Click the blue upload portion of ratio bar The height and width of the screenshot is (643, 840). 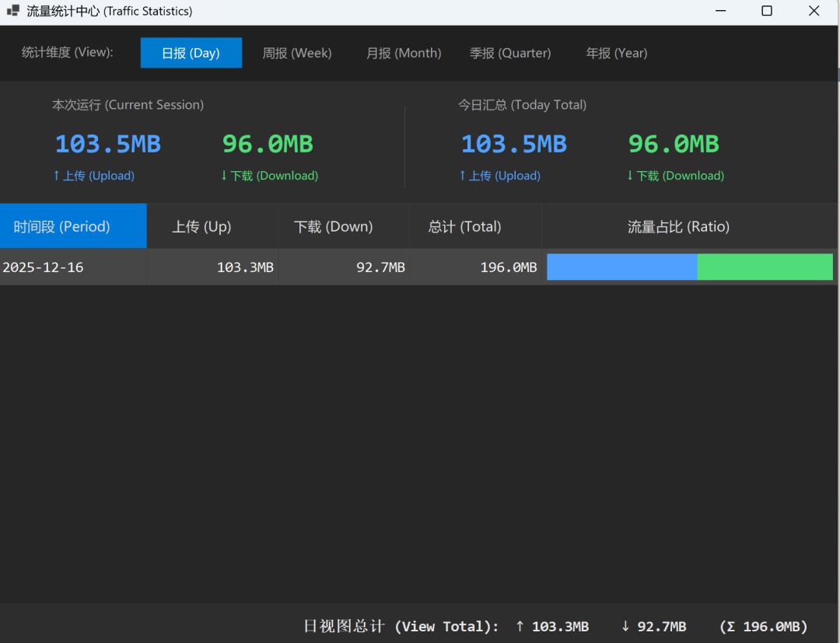pos(621,267)
